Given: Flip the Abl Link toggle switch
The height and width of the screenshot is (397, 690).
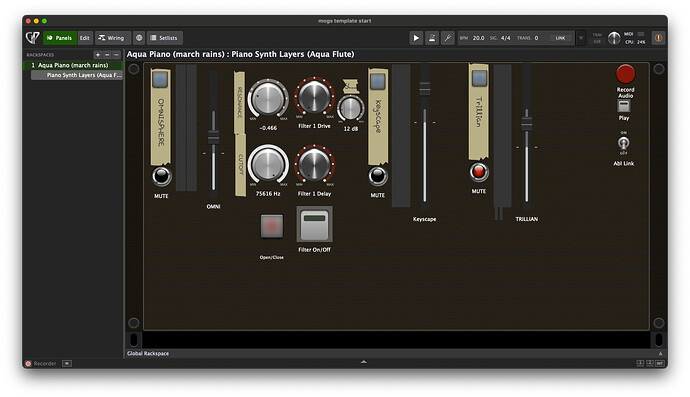Looking at the screenshot, I should 624,143.
